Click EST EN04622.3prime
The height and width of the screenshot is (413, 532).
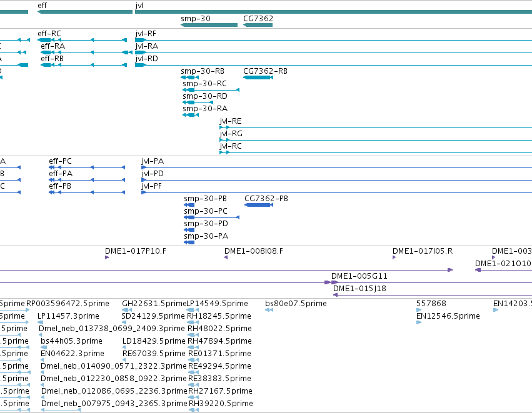pos(43,360)
